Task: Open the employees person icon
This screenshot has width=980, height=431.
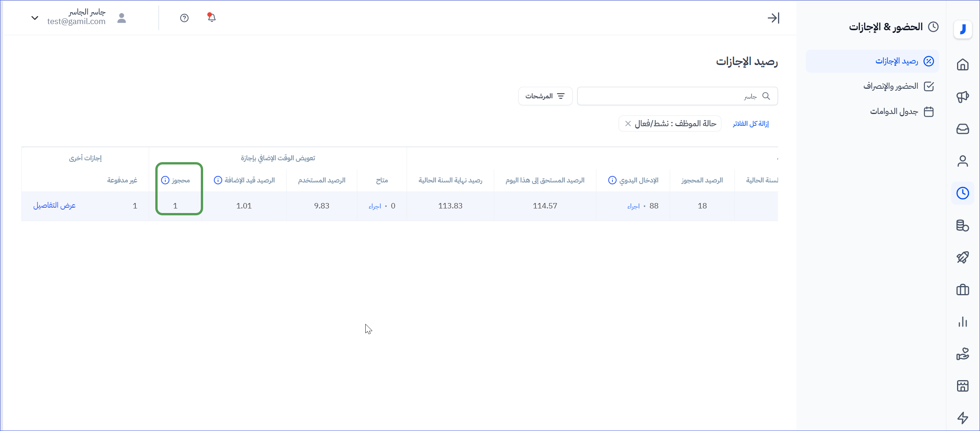Action: pyautogui.click(x=962, y=161)
